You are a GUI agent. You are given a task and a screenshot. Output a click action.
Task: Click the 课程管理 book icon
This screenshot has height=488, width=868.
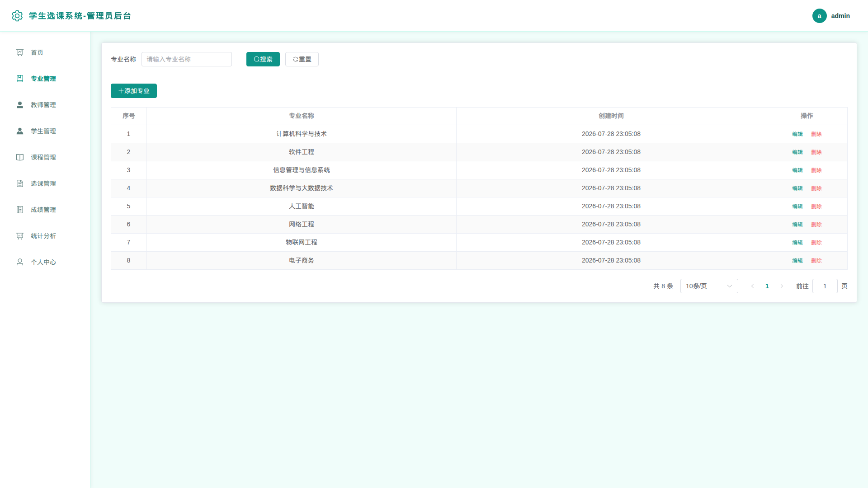coord(20,157)
